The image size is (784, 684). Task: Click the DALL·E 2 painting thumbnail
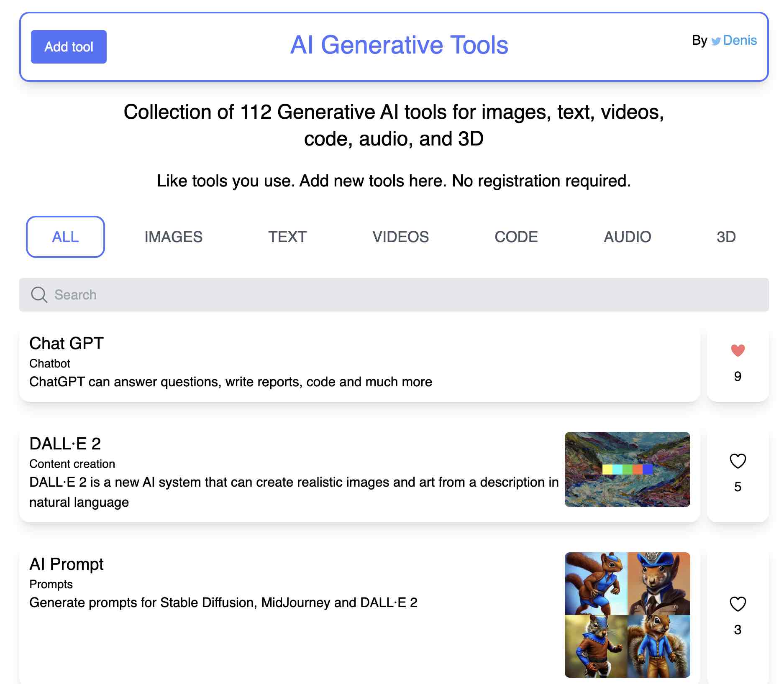[x=627, y=470]
